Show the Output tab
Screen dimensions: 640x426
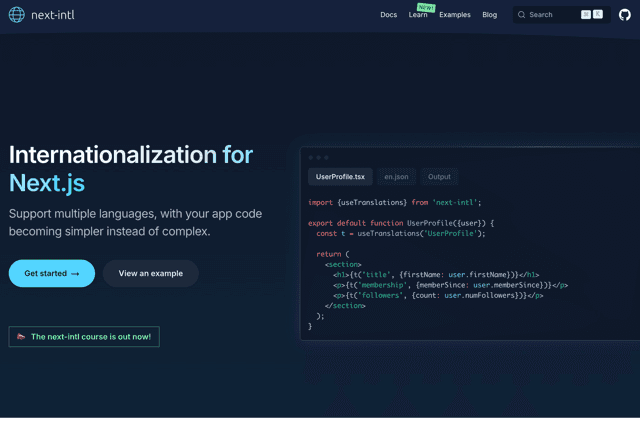pos(439,177)
